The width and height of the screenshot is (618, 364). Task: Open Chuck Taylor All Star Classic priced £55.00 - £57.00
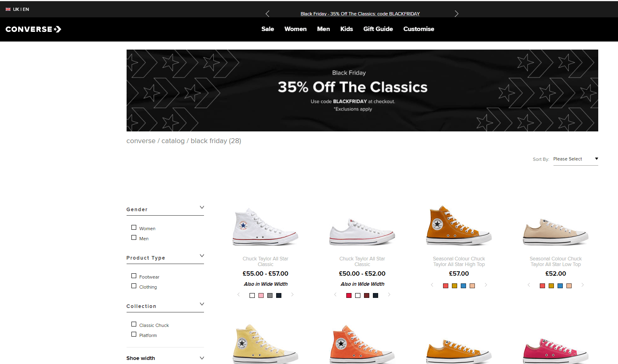265,262
